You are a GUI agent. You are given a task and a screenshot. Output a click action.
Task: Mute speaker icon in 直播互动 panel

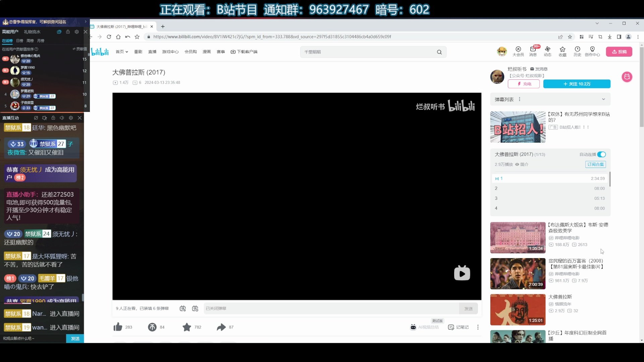click(62, 118)
